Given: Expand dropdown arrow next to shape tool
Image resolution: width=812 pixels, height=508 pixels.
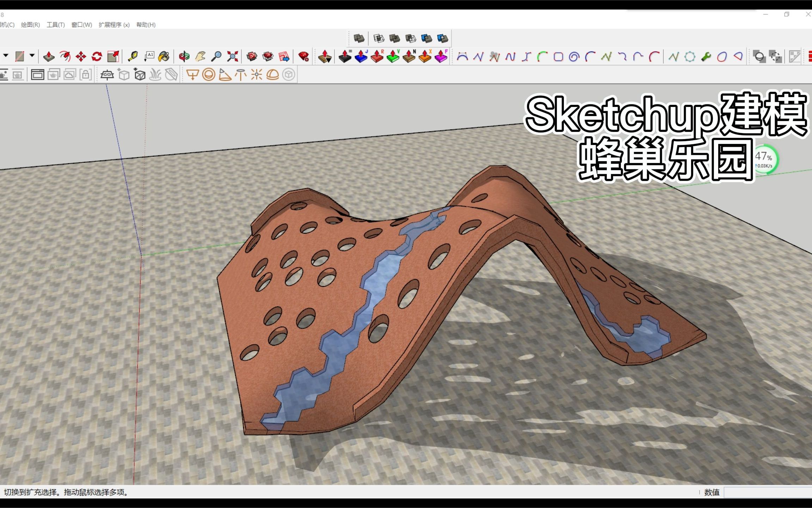Looking at the screenshot, I should tap(32, 56).
